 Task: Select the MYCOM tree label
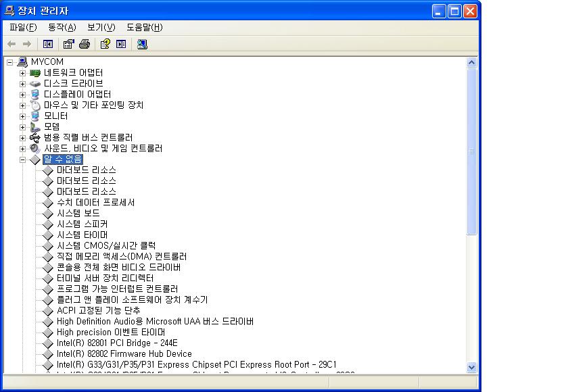(x=47, y=62)
